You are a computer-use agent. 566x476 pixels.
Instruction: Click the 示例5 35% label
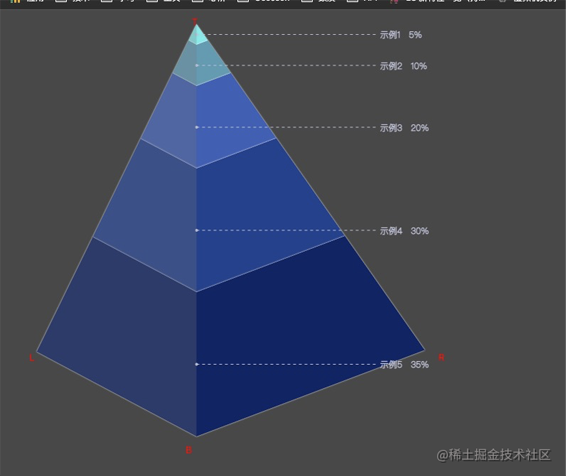click(404, 364)
